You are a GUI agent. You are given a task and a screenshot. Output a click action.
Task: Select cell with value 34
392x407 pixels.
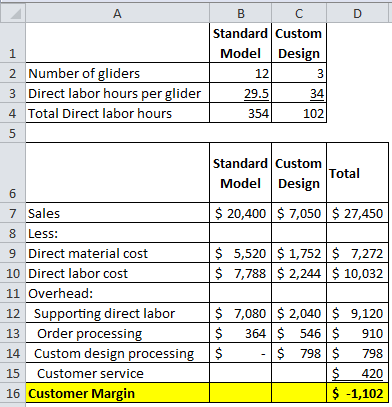coord(299,93)
